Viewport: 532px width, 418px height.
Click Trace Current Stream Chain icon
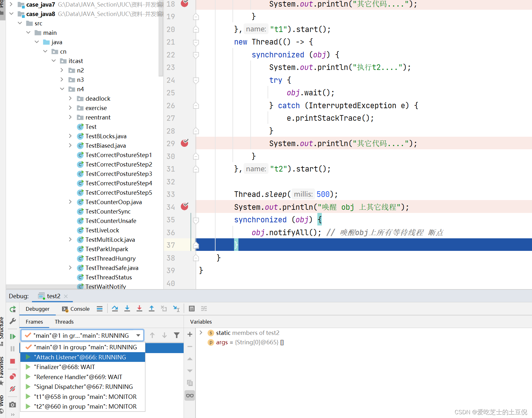coord(204,309)
